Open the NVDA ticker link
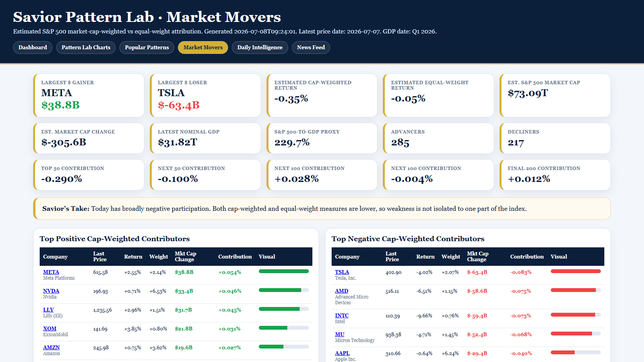The width and height of the screenshot is (644, 362). point(51,291)
